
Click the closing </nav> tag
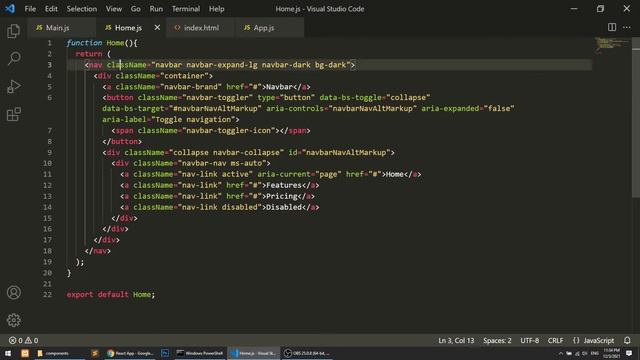click(x=98, y=251)
